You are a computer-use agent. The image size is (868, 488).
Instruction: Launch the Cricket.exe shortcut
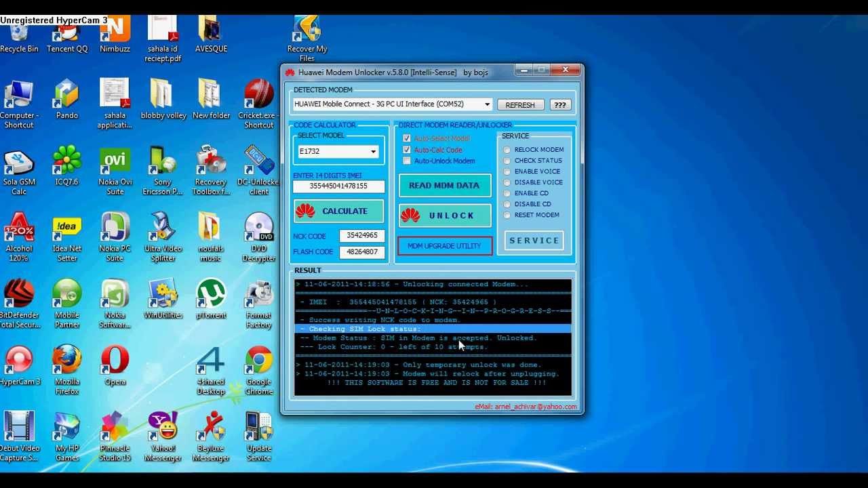coord(259,104)
